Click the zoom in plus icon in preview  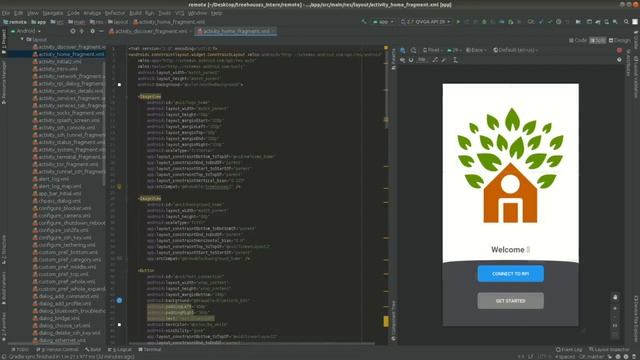click(615, 309)
